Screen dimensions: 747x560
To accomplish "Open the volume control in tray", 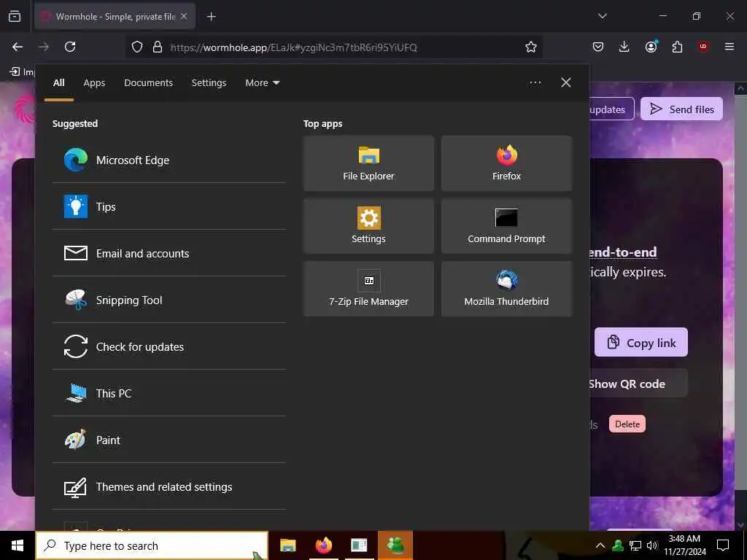I will pyautogui.click(x=652, y=545).
